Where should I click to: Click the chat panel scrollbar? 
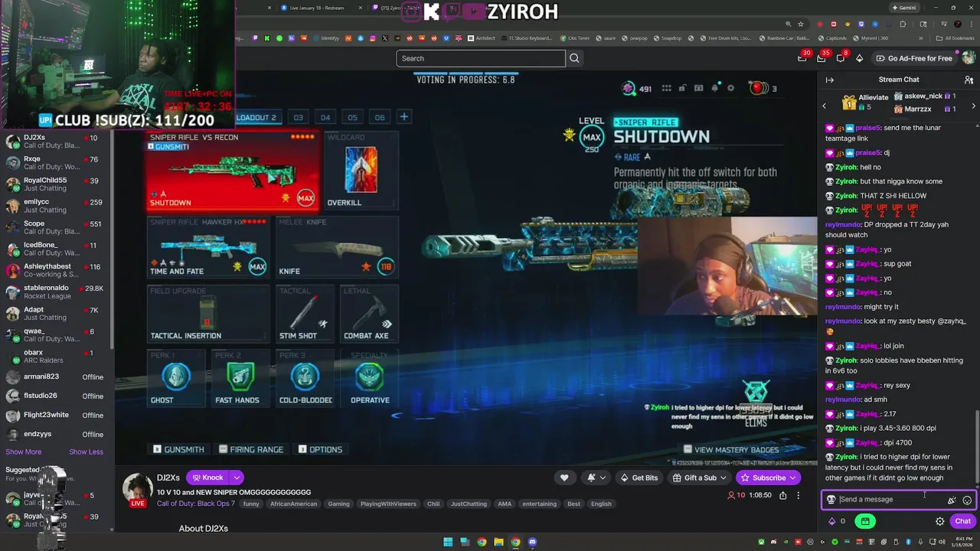(x=976, y=448)
